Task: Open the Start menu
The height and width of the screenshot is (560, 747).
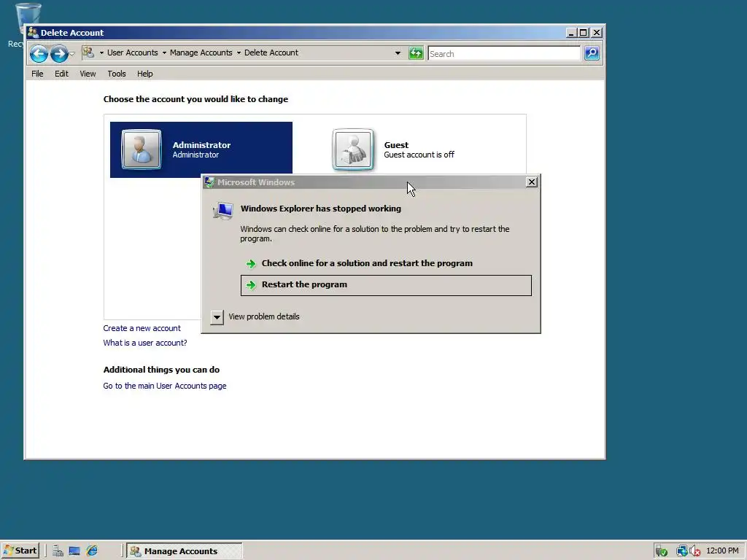Action: pyautogui.click(x=20, y=551)
